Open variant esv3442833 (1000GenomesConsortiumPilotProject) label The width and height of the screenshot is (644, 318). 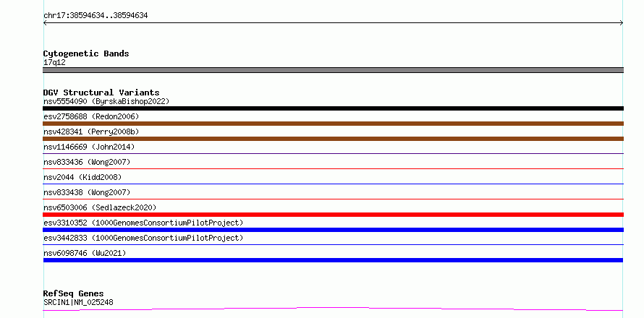click(x=143, y=238)
